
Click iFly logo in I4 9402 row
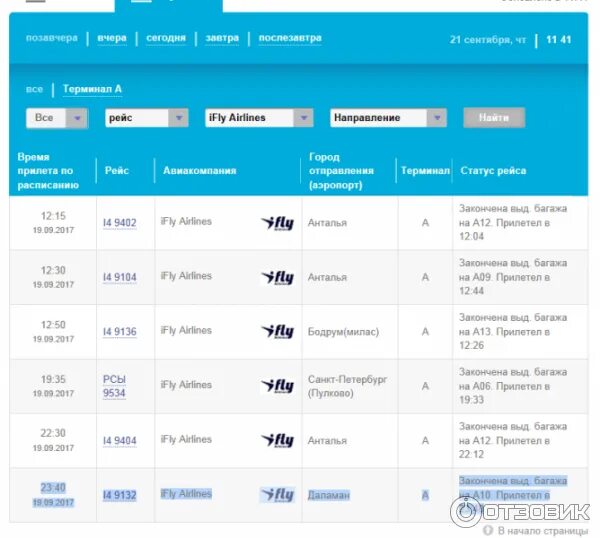click(277, 223)
